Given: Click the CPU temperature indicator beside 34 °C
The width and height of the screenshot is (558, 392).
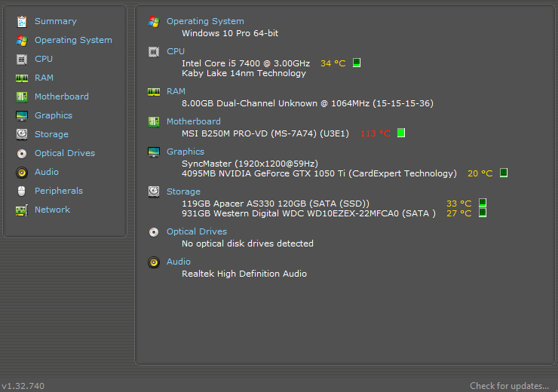Looking at the screenshot, I should [x=357, y=63].
